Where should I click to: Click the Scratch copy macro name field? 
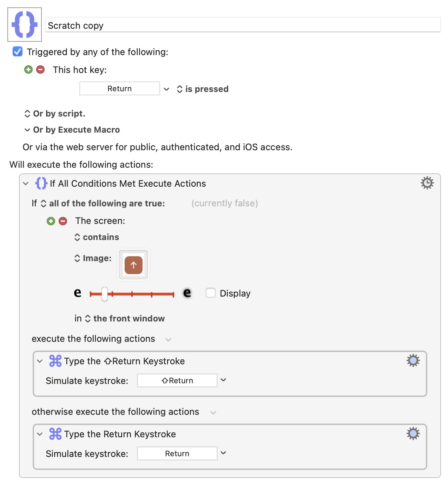pos(242,26)
